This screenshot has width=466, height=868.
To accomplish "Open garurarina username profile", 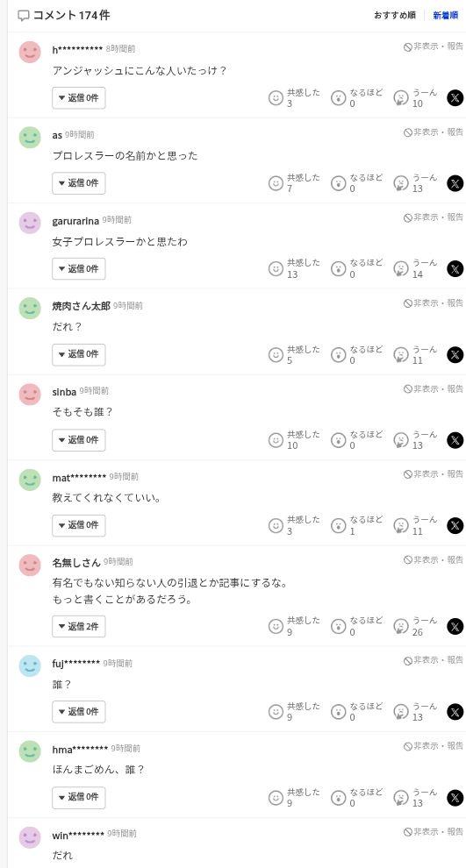I will coord(75,221).
